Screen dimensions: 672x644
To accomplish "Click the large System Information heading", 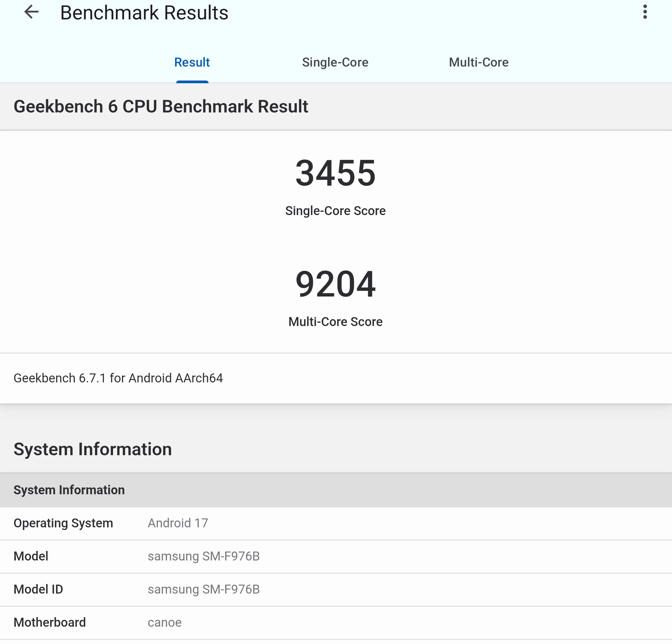I will coord(92,449).
